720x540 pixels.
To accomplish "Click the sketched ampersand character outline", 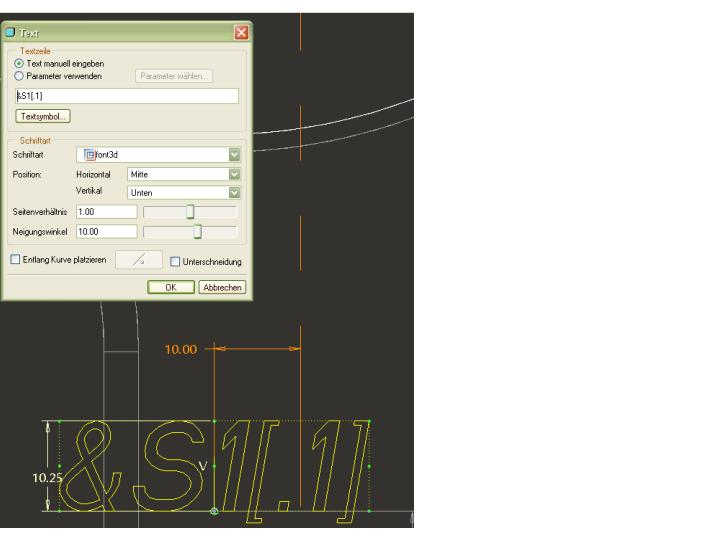I will pos(91,466).
